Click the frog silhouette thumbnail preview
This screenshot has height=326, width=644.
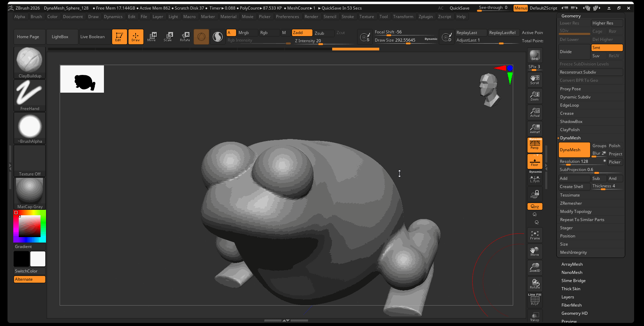(x=82, y=79)
